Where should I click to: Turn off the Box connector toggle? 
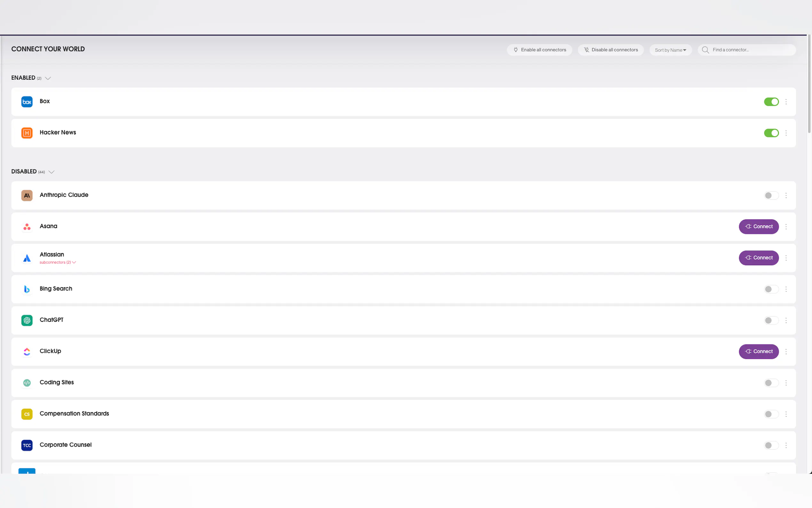[x=771, y=102]
